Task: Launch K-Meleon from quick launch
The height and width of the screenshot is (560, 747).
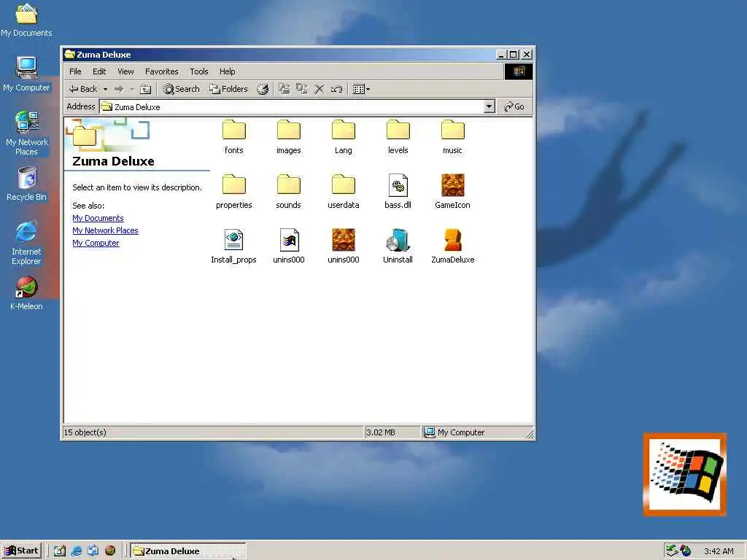Action: click(x=110, y=551)
